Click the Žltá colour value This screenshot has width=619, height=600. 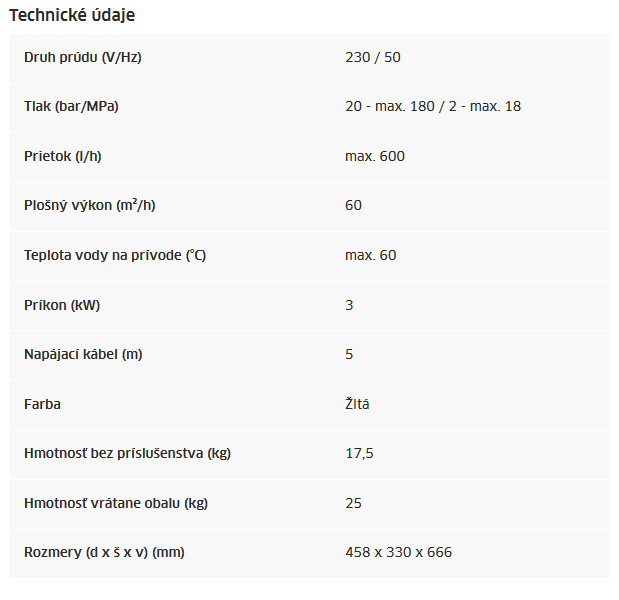357,403
